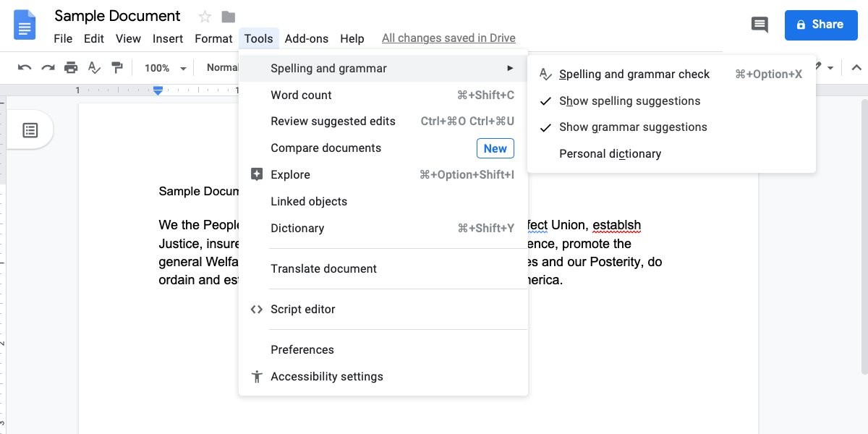This screenshot has height=434, width=868.
Task: Click the Google Docs home logo
Action: coord(24,25)
